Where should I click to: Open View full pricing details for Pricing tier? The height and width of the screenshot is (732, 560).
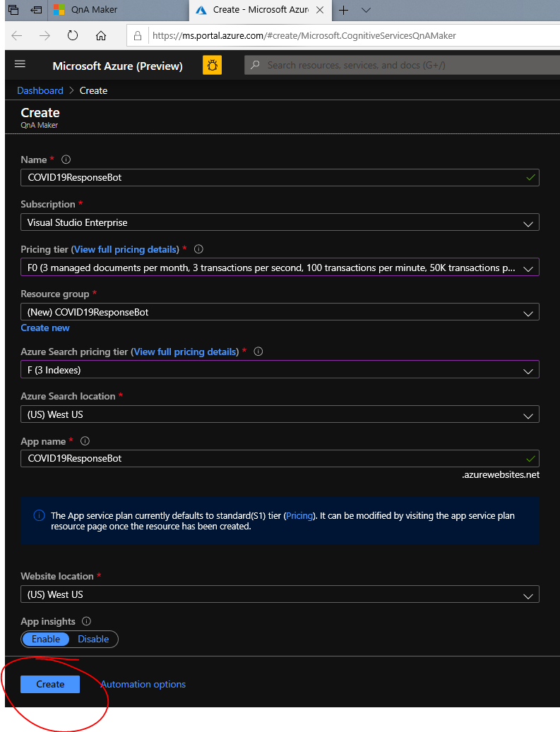pos(125,249)
